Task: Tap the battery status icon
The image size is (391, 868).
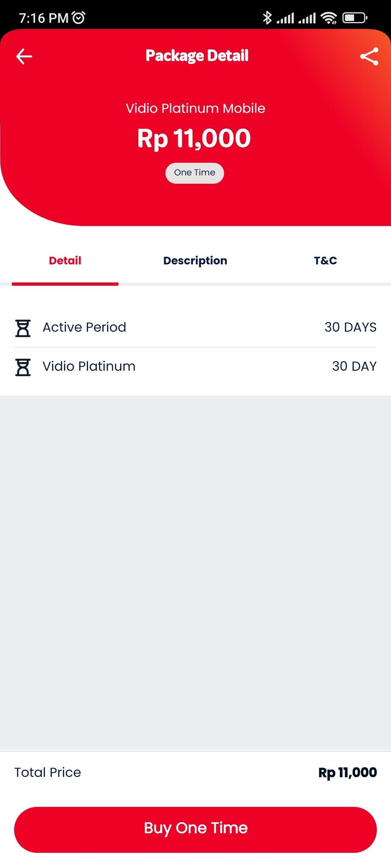Action: [355, 18]
